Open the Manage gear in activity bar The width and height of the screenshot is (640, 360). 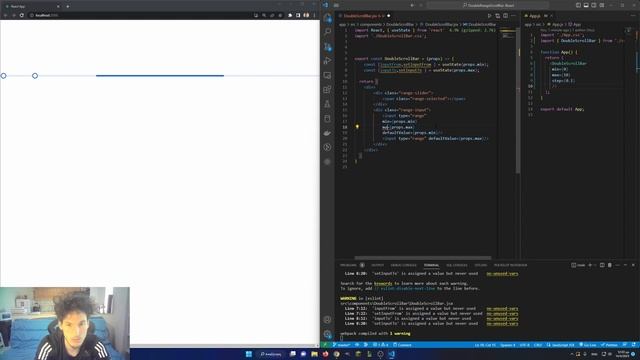[x=327, y=334]
